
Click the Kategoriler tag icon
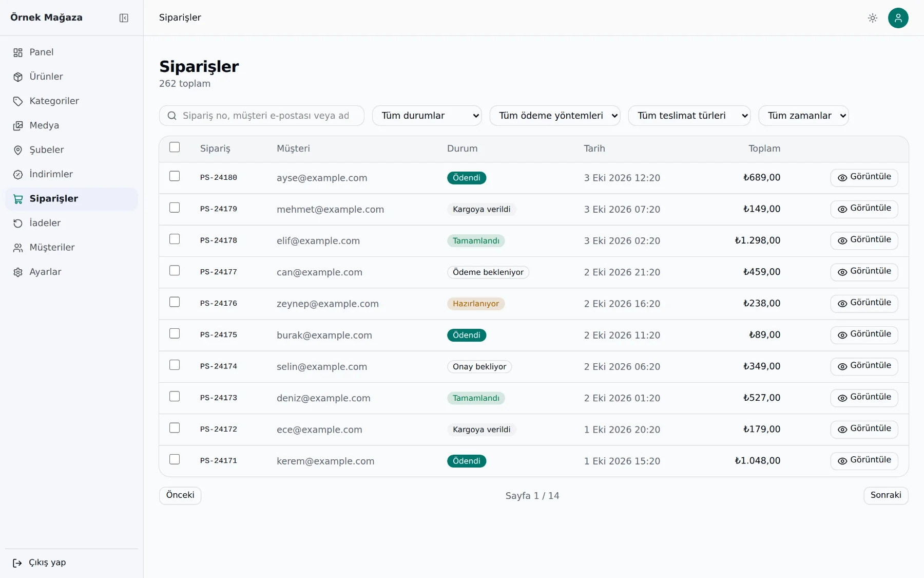point(18,101)
